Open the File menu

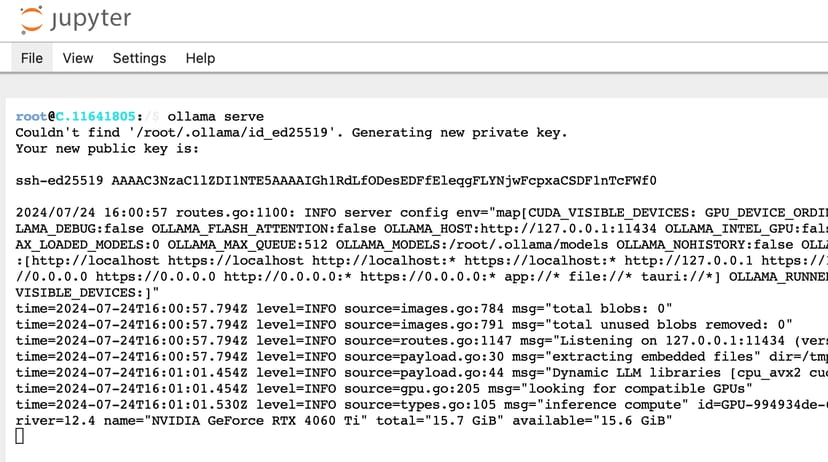point(32,58)
